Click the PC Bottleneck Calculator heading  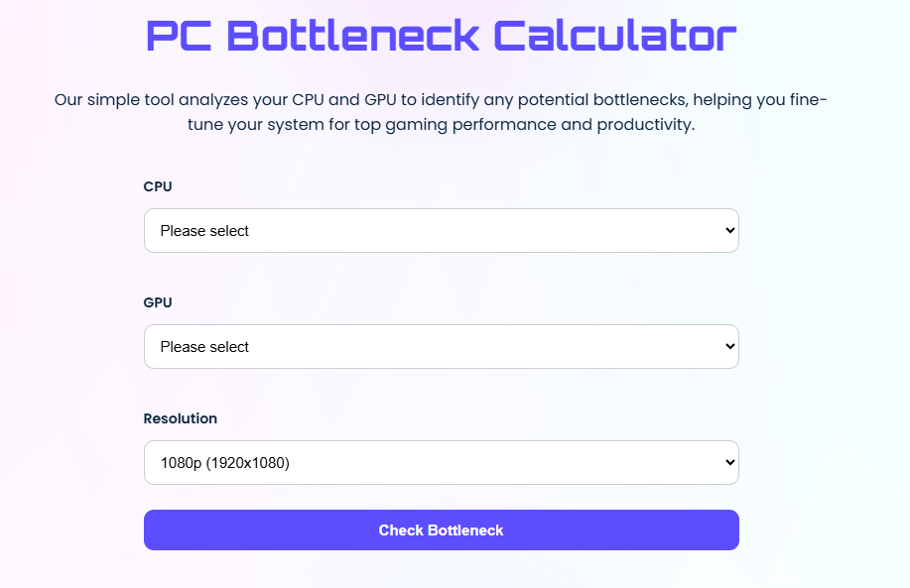point(441,35)
